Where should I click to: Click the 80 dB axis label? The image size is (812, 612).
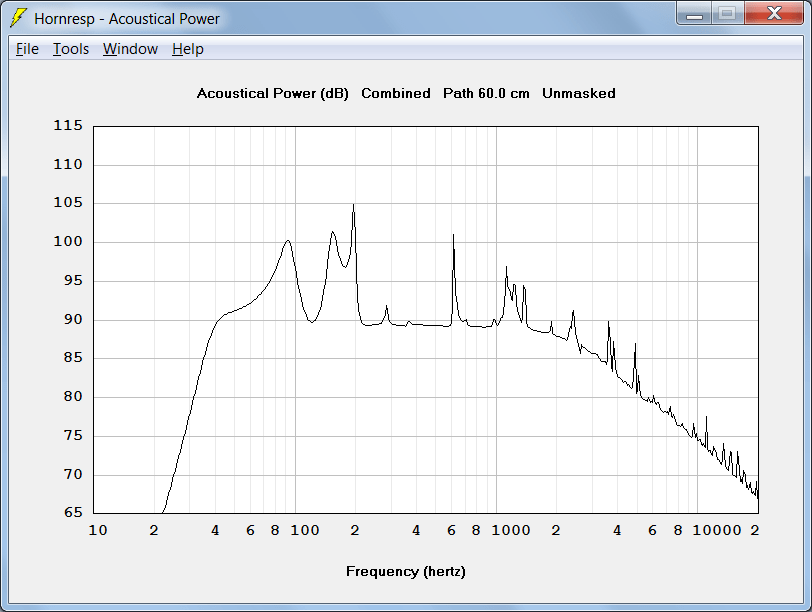[73, 397]
